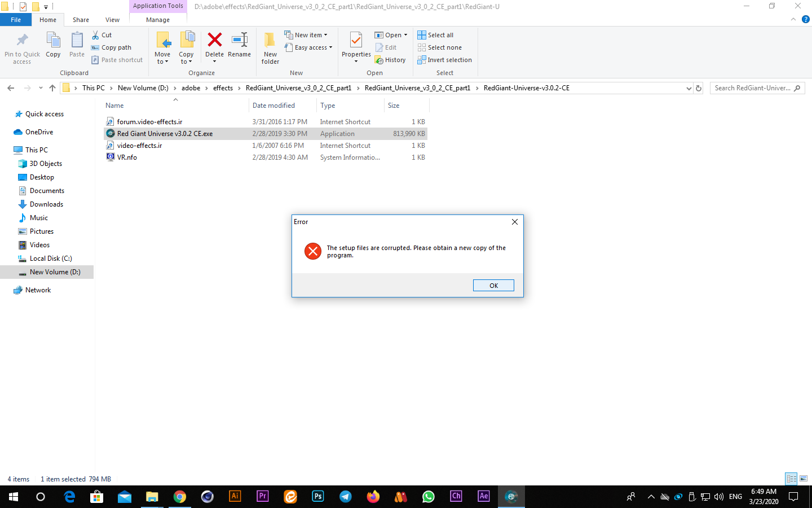Close the Error dialog with X
This screenshot has height=508, width=812.
click(514, 222)
